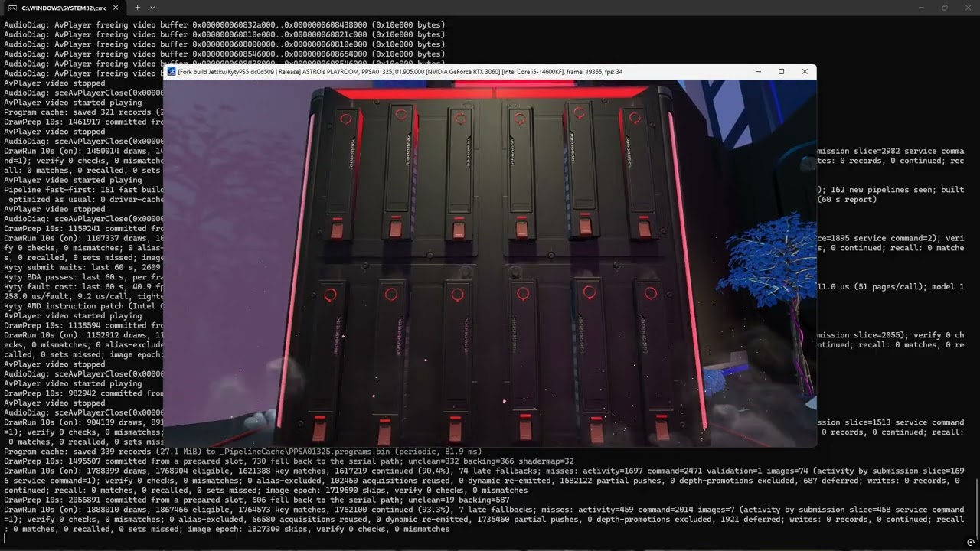This screenshot has height=551, width=980.
Task: Click inside the game viewport
Action: click(490, 263)
